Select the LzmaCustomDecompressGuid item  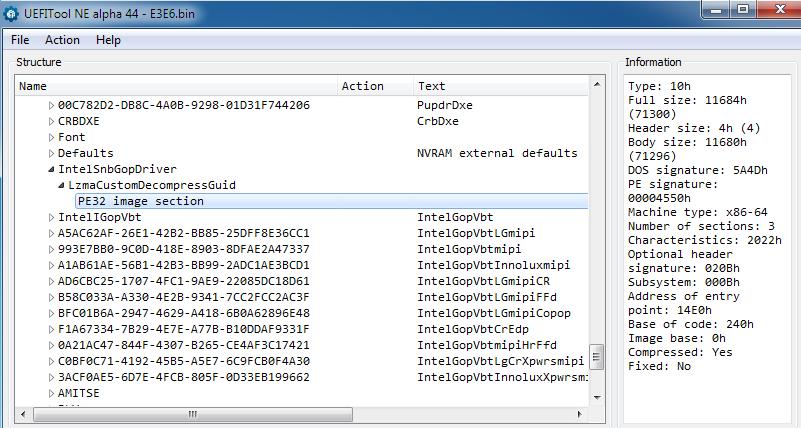152,185
